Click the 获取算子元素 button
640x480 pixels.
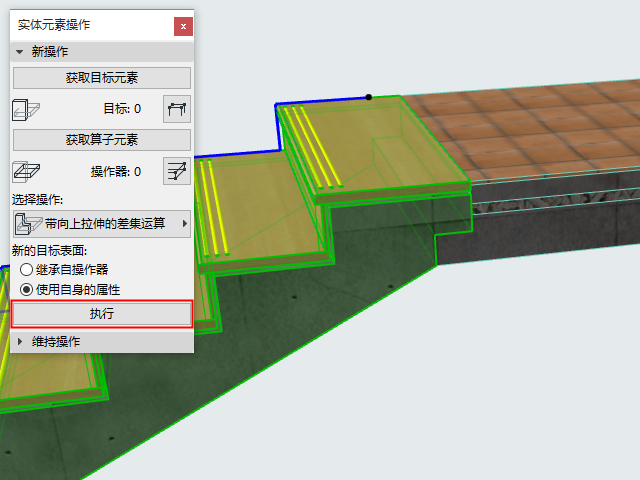pyautogui.click(x=102, y=140)
